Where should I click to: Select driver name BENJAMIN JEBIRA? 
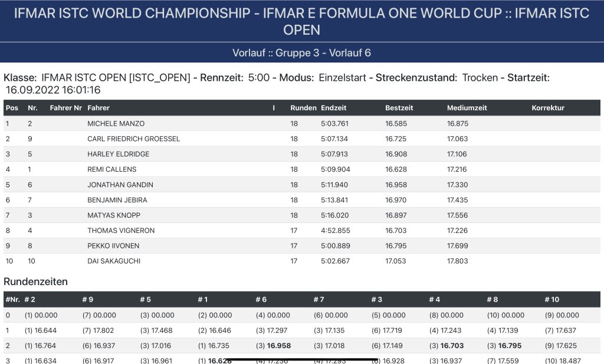117,200
